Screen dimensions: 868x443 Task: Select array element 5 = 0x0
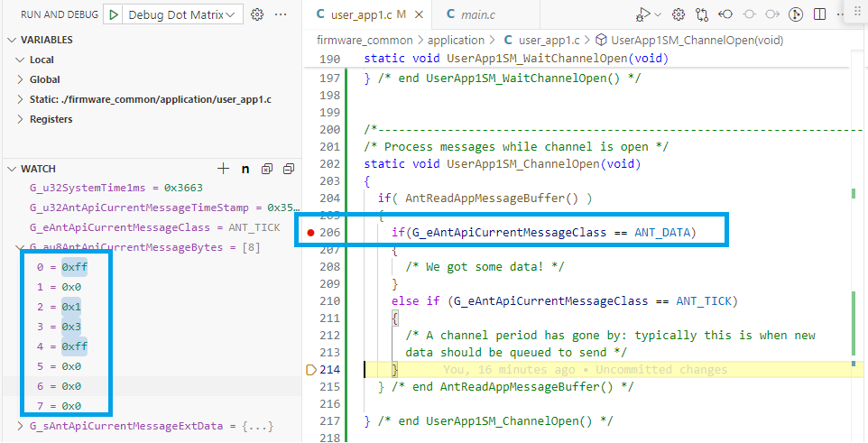(59, 366)
